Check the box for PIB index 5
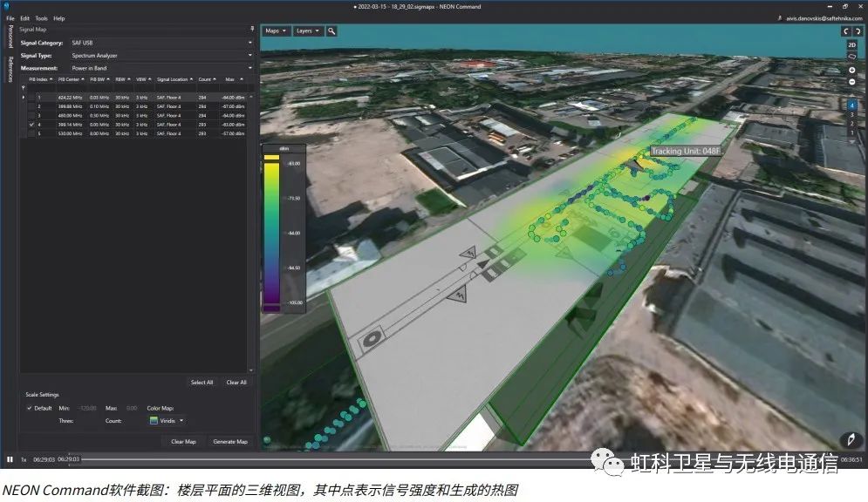This screenshot has height=502, width=868. pos(31,133)
